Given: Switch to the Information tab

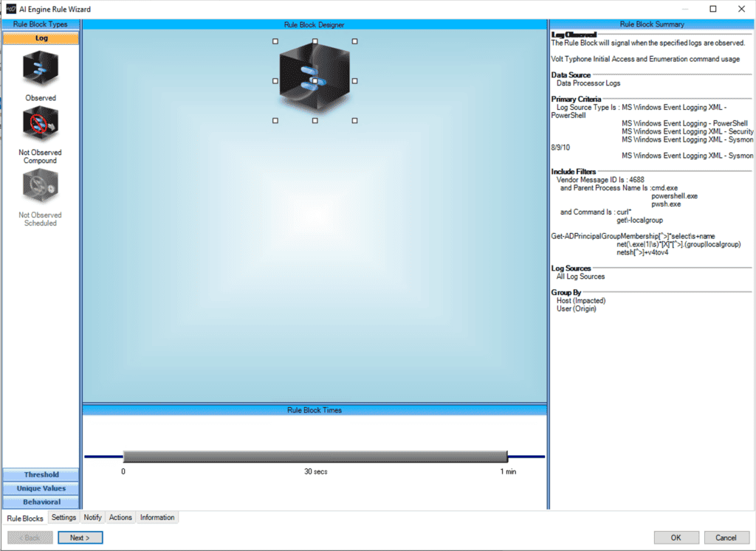Looking at the screenshot, I should tap(157, 517).
